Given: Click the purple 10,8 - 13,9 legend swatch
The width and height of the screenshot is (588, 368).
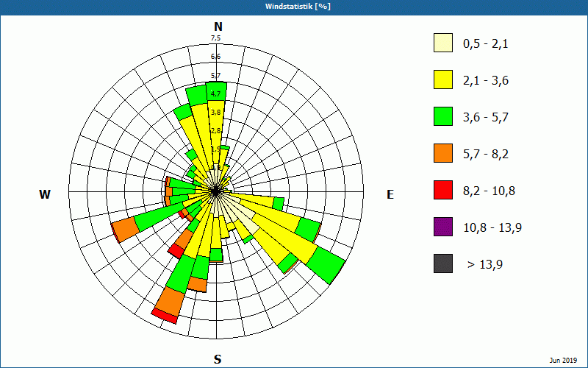Looking at the screenshot, I should (443, 227).
